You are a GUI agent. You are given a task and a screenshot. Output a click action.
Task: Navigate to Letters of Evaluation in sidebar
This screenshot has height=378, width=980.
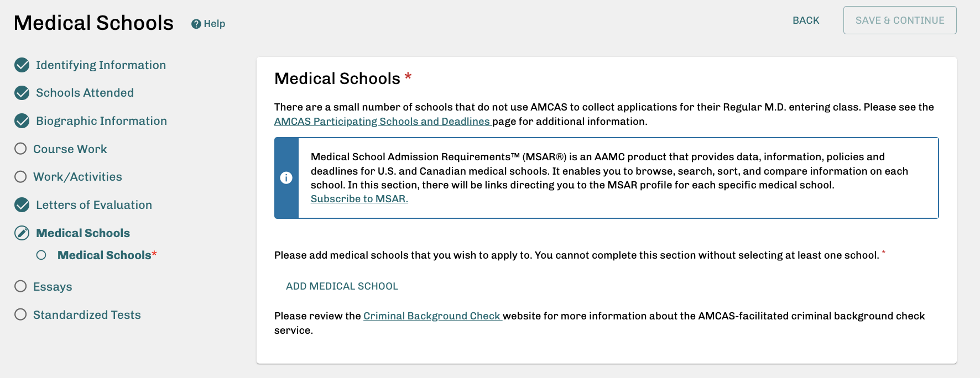pos(93,204)
